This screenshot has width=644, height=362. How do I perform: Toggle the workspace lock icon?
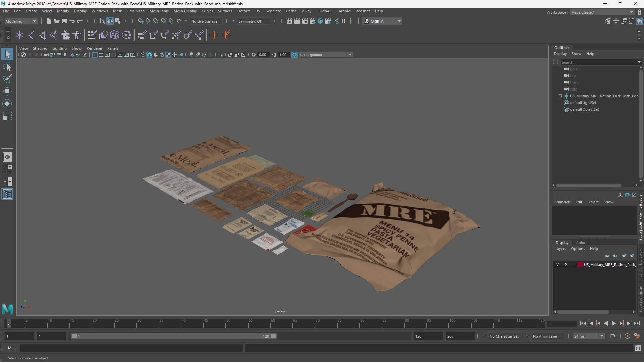pos(639,12)
